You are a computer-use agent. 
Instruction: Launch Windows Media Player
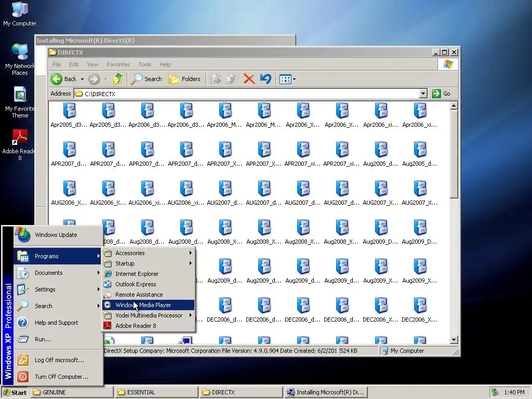point(149,305)
